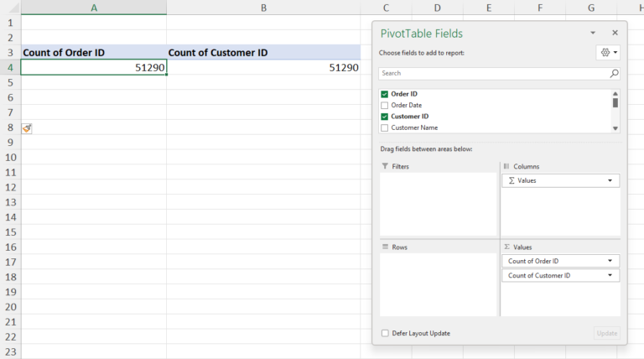This screenshot has width=644, height=359.
Task: Enable Defer Layout Update
Action: pos(385,333)
